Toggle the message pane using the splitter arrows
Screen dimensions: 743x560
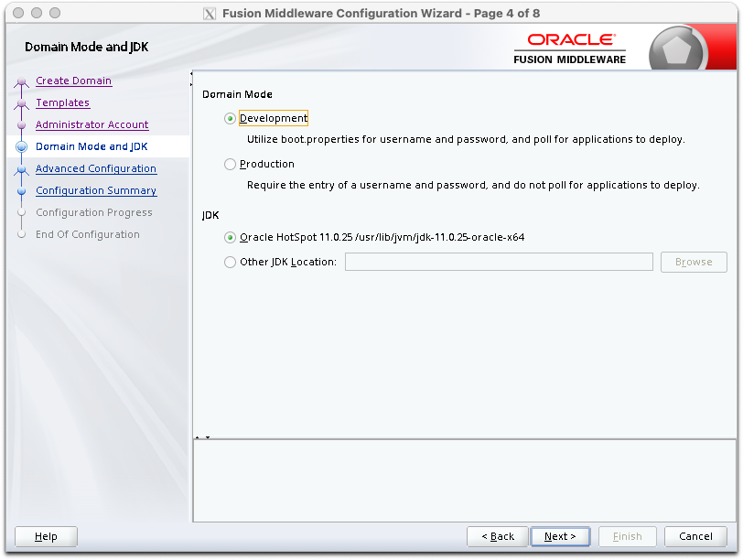[202, 437]
